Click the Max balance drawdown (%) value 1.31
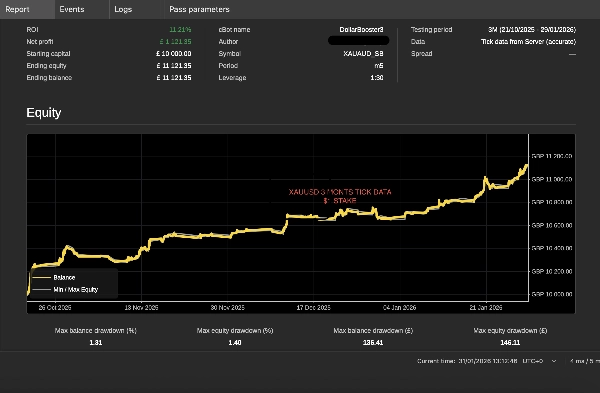600x393 pixels. [x=96, y=342]
